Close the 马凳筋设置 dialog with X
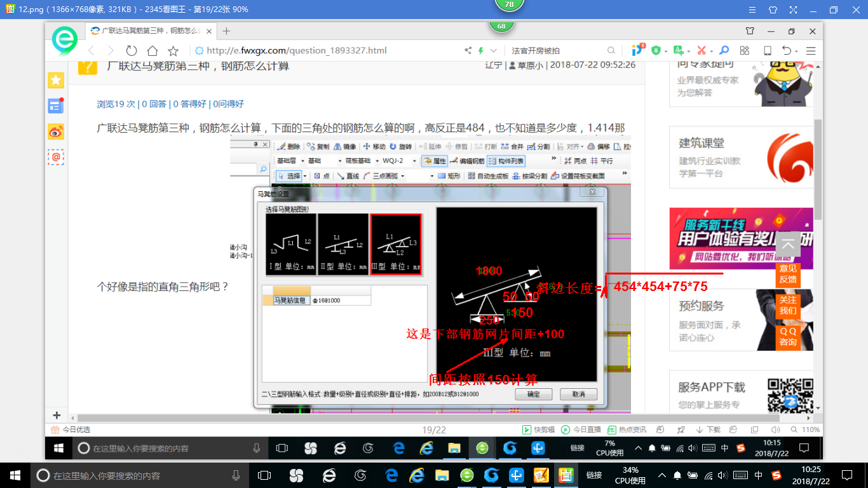Screen dimensions: 868x488 592,192
